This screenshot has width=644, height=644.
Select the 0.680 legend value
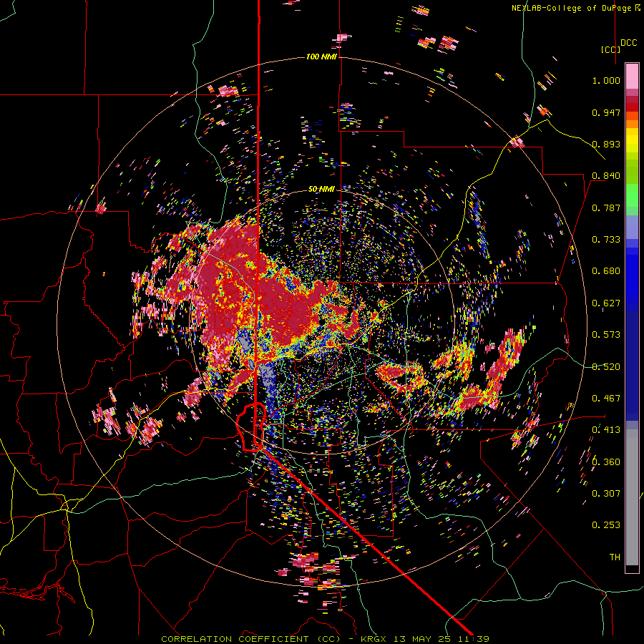point(606,271)
